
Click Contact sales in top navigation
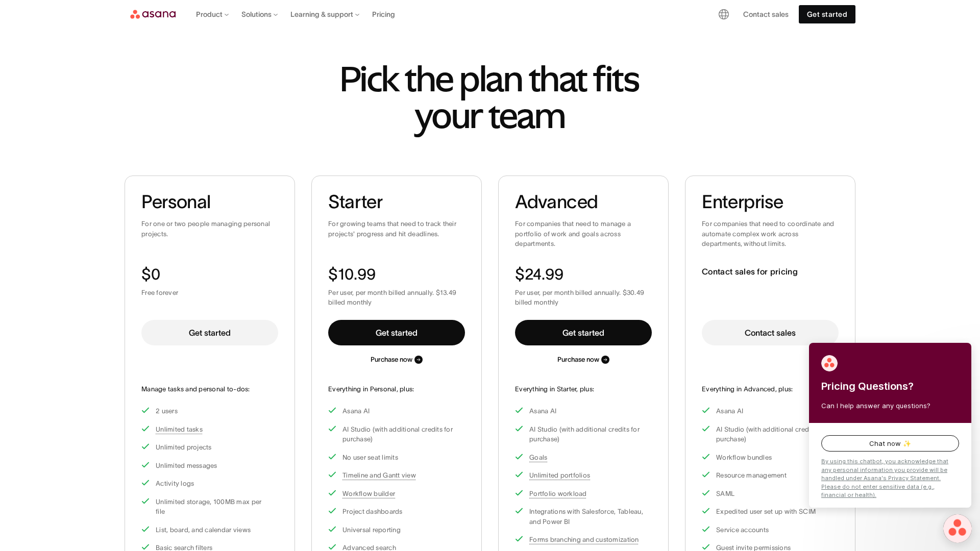click(766, 14)
